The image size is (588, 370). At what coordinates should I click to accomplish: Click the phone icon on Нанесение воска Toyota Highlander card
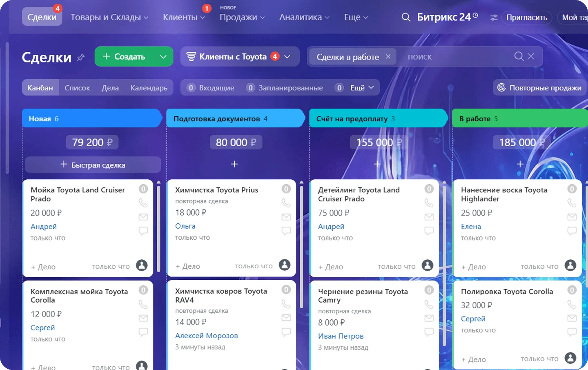click(x=572, y=203)
